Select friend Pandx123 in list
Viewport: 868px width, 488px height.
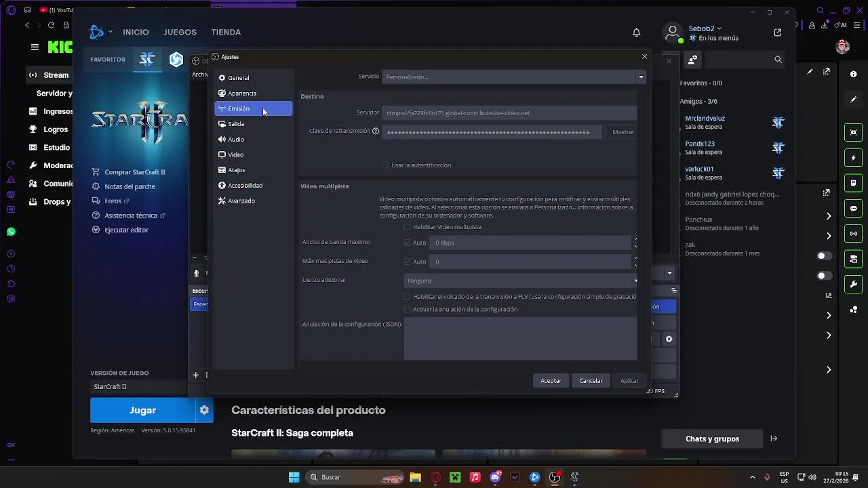[x=734, y=147]
